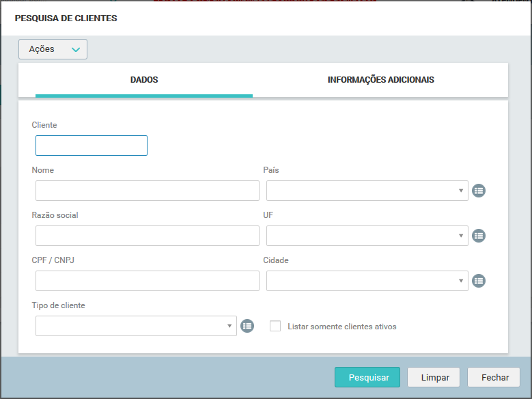Focus the Nome input field
The height and width of the screenshot is (399, 532).
[148, 191]
